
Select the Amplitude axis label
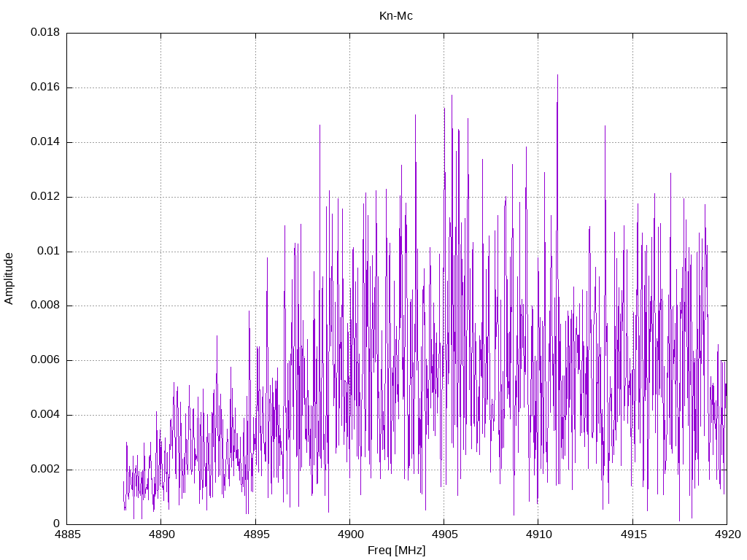click(x=9, y=279)
